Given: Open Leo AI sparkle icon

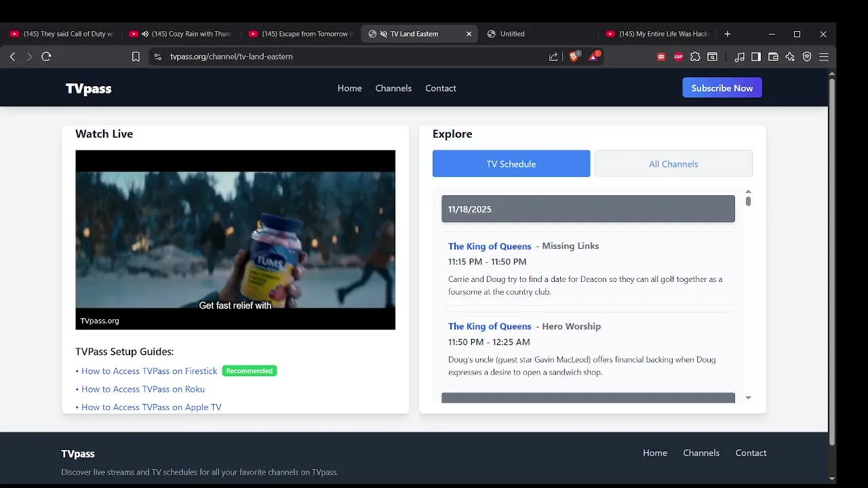Looking at the screenshot, I should tap(790, 57).
